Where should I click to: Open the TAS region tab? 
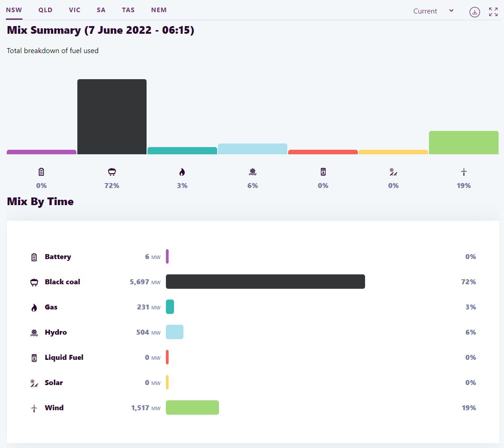pyautogui.click(x=128, y=10)
